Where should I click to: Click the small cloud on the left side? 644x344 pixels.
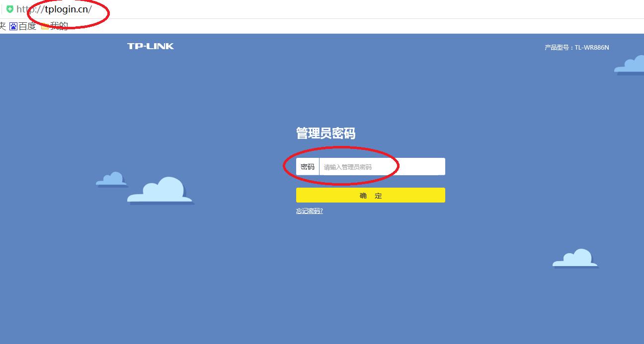point(111,180)
